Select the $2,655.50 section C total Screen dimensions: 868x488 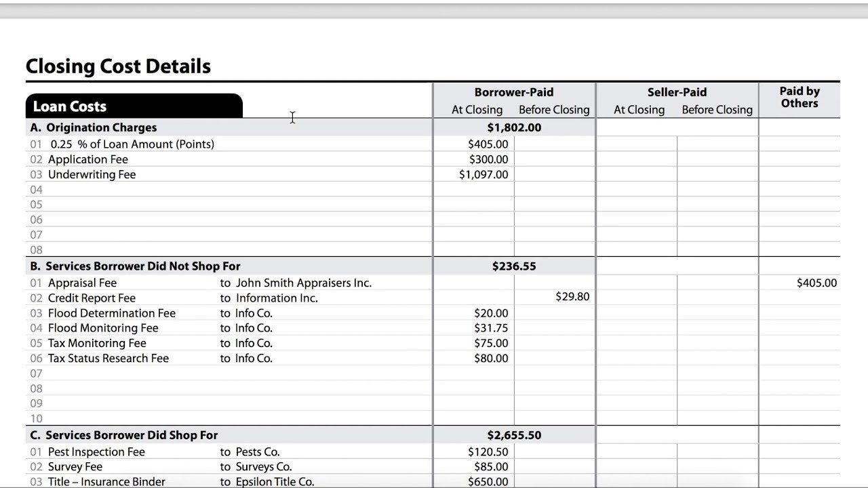514,435
